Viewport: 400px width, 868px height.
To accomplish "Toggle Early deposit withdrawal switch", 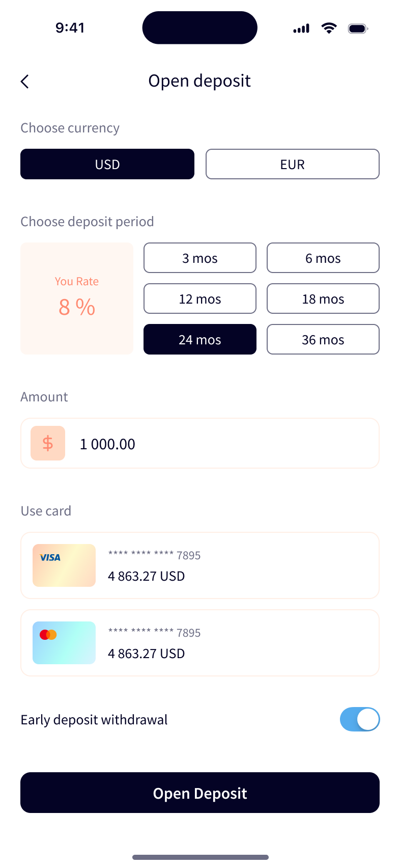I will coord(360,719).
